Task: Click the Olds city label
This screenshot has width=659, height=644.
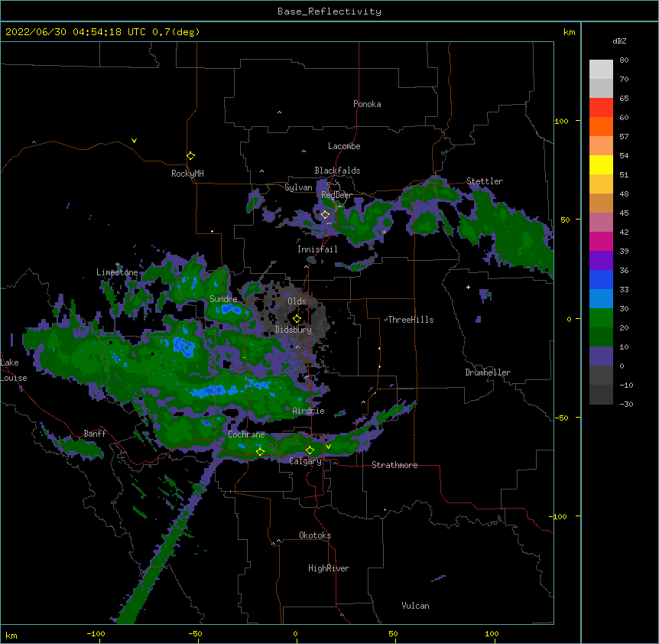Action: tap(297, 301)
